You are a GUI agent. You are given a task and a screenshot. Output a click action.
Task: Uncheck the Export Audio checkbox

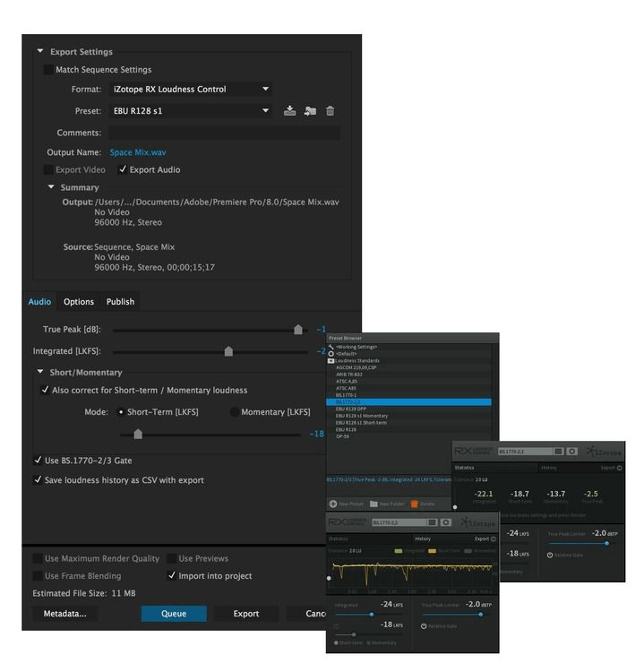point(123,169)
